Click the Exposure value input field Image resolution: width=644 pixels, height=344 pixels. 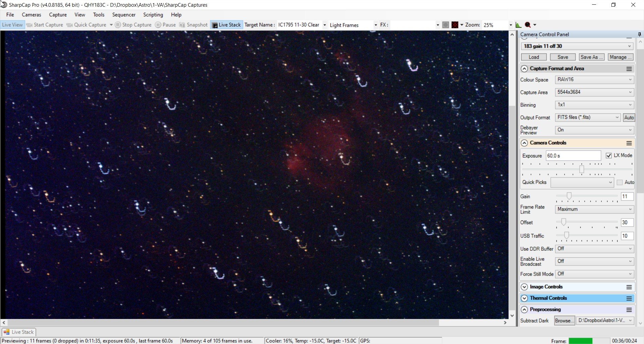[x=573, y=156]
